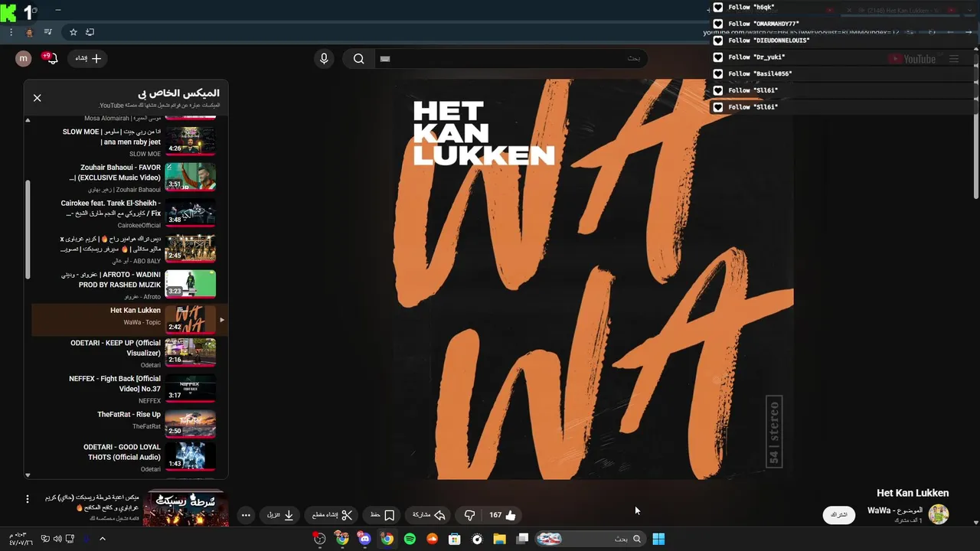This screenshot has height=551, width=980.
Task: Click the install/cast icon beside the star
Action: click(90, 32)
